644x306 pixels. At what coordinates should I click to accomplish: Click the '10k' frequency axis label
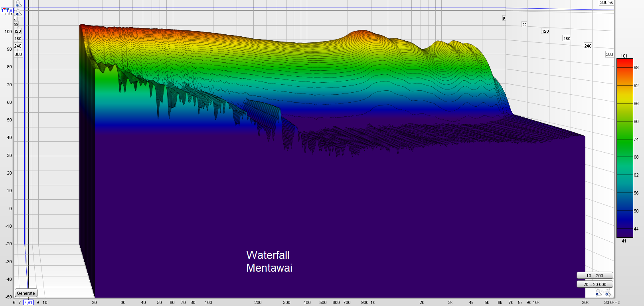(x=536, y=302)
